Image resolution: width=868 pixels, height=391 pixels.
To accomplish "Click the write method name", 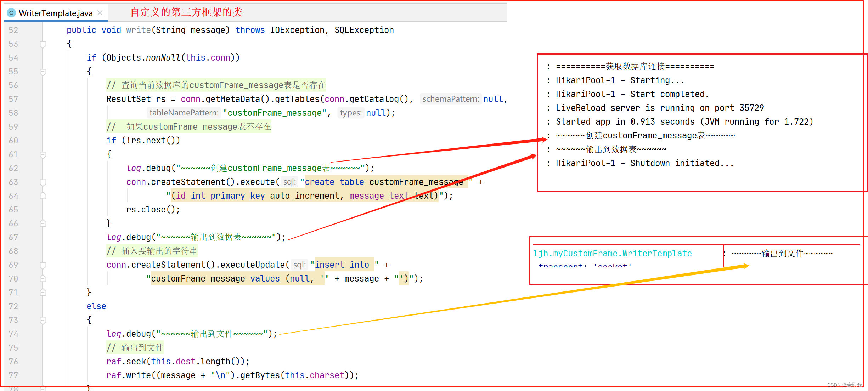I will pos(139,30).
